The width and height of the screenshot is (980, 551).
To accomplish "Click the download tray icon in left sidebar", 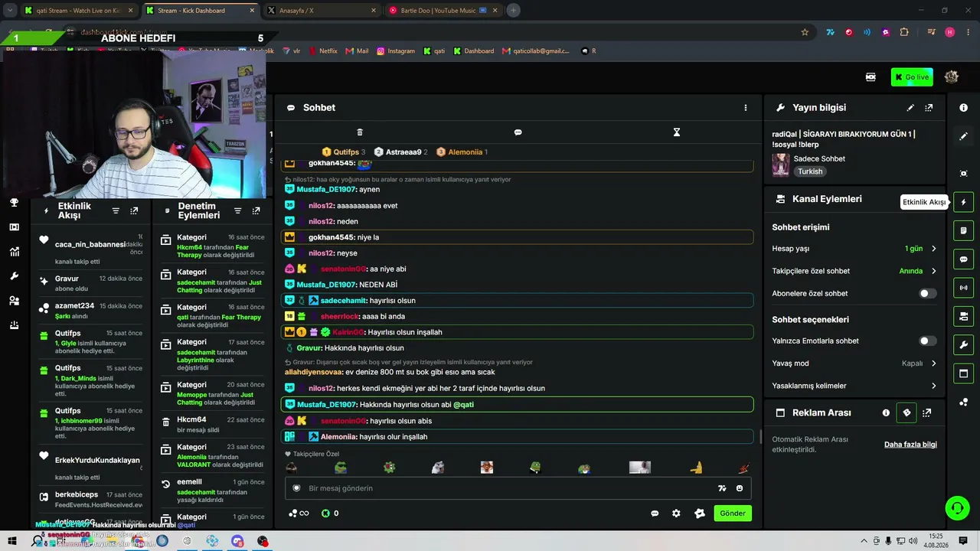I will coord(14,325).
